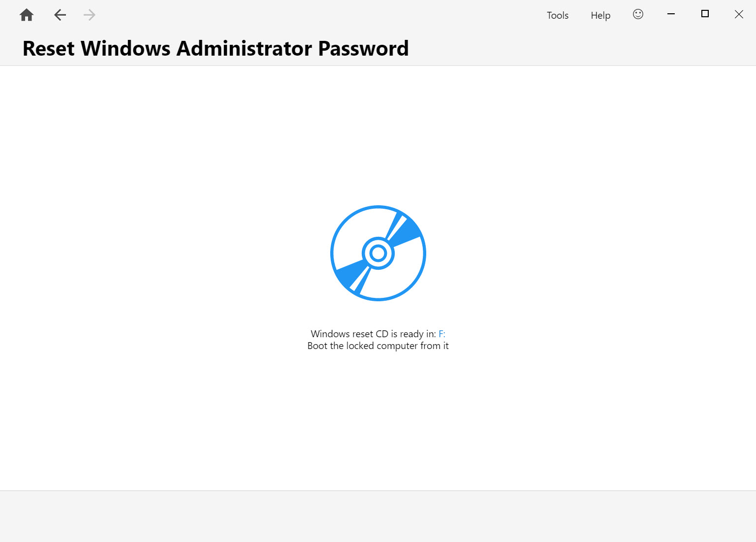Select the Back navigation arrow

pyautogui.click(x=60, y=15)
